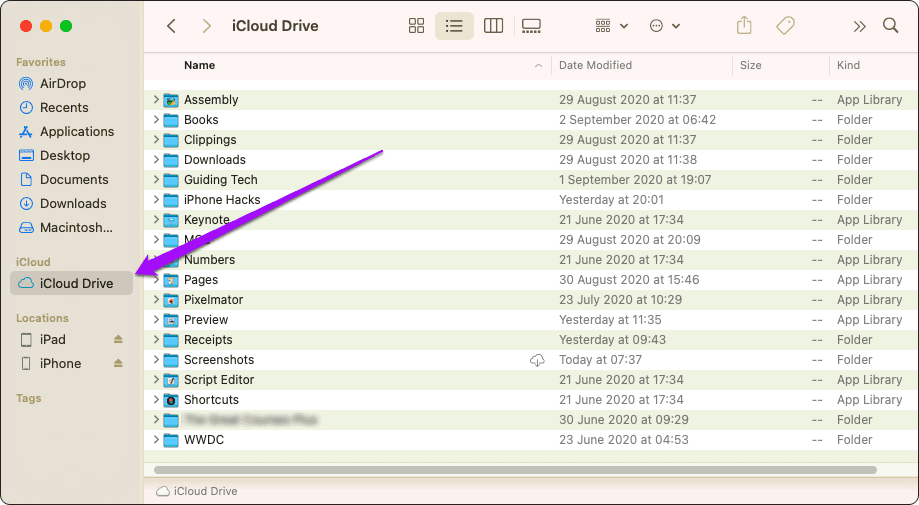Open the action (ellipsis) menu
This screenshot has height=505, width=919.
point(665,26)
